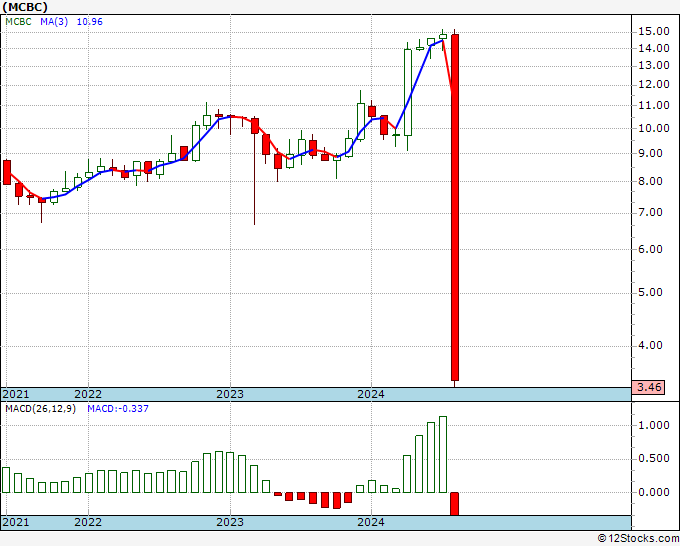Click the MACD:-0.337 value readout
Image resolution: width=680 pixels, height=546 pixels.
click(118, 409)
